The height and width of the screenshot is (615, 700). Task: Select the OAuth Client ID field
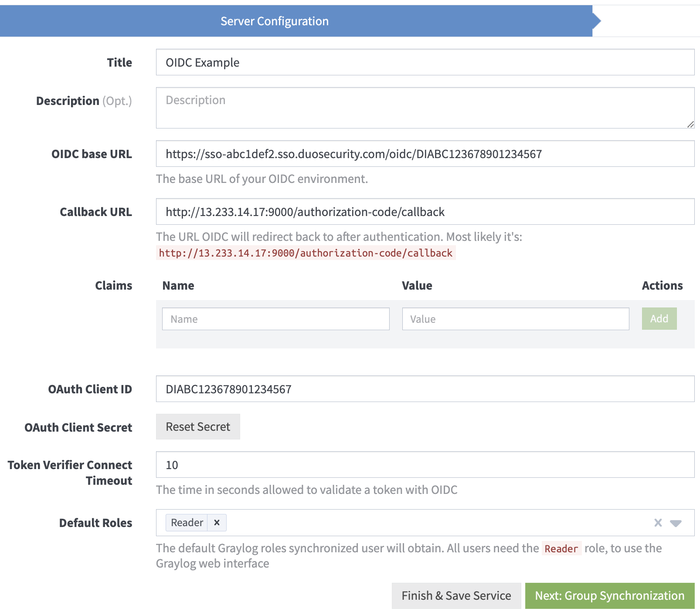click(425, 389)
